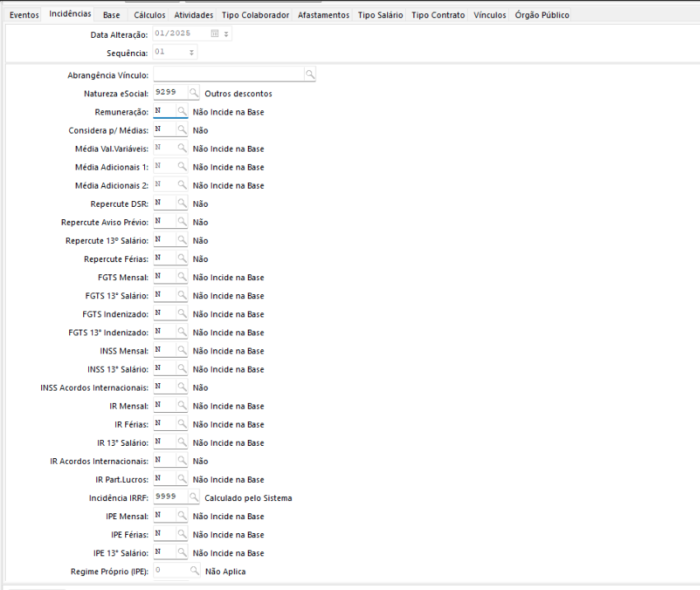Image resolution: width=700 pixels, height=590 pixels.
Task: Switch to the Eventos tab
Action: click(24, 15)
